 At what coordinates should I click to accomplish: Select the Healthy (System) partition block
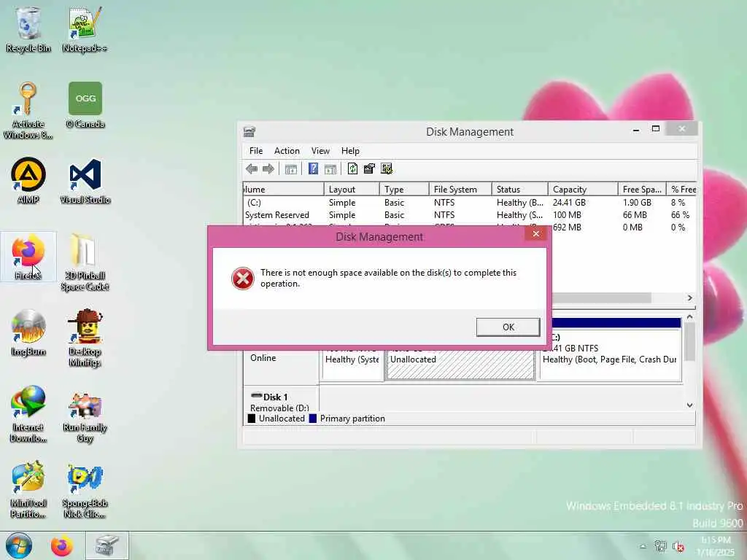tap(352, 365)
